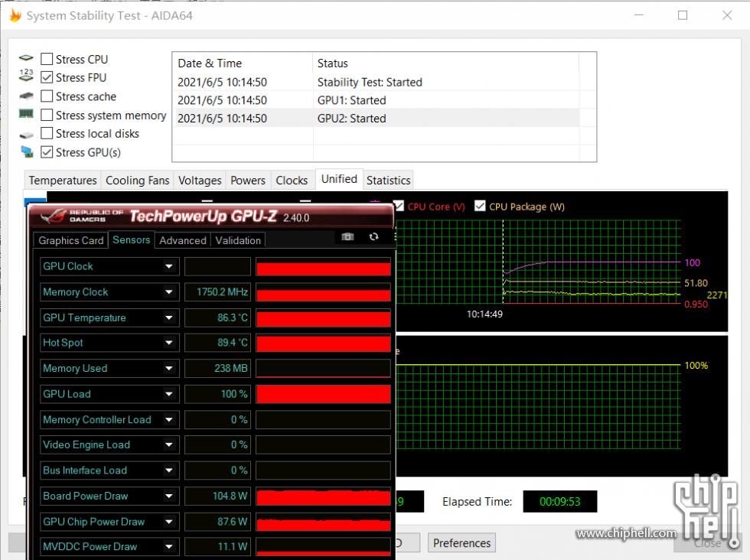This screenshot has height=560, width=750.
Task: Open the GPU Clock sensor dropdown
Action: (170, 266)
